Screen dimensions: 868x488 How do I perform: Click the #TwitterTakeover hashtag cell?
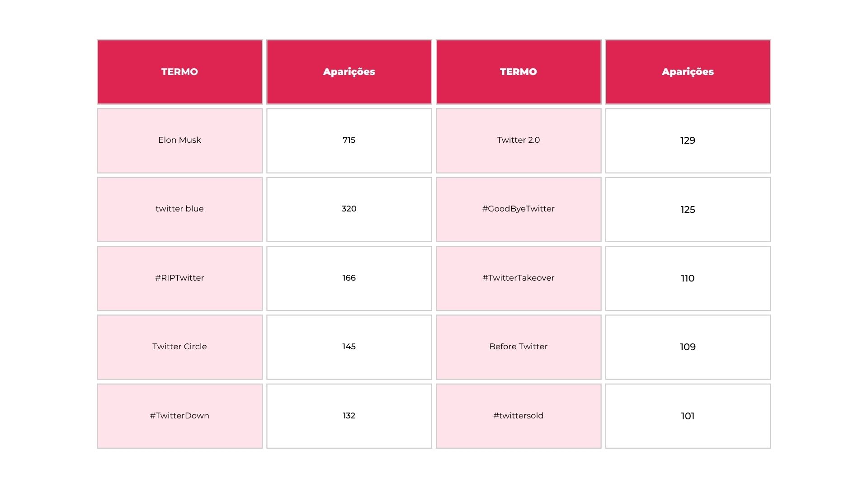click(x=518, y=278)
